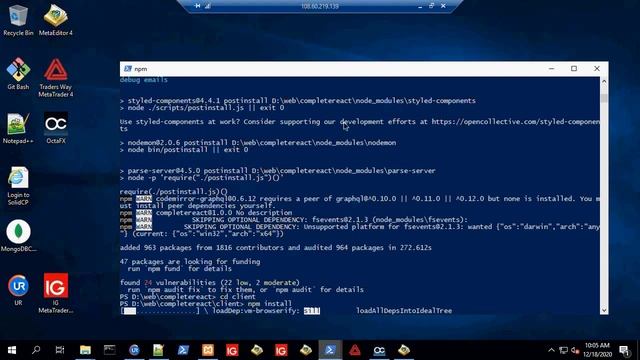This screenshot has width=640, height=360.
Task: Open the Action Center notifications icon
Action: pyautogui.click(x=624, y=350)
